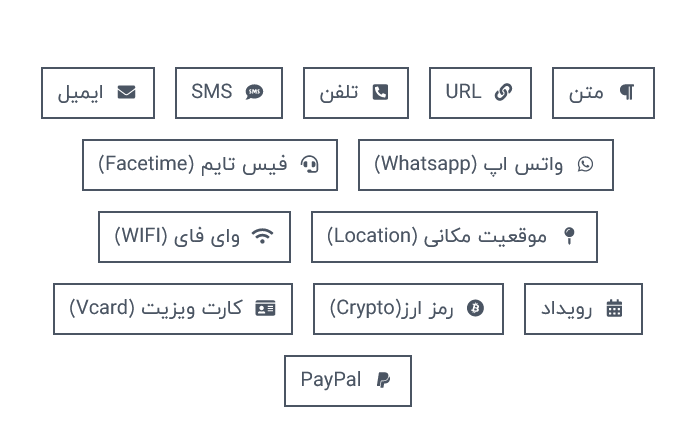The image size is (675, 426).
Task: Click the URL chain link icon
Action: [503, 93]
